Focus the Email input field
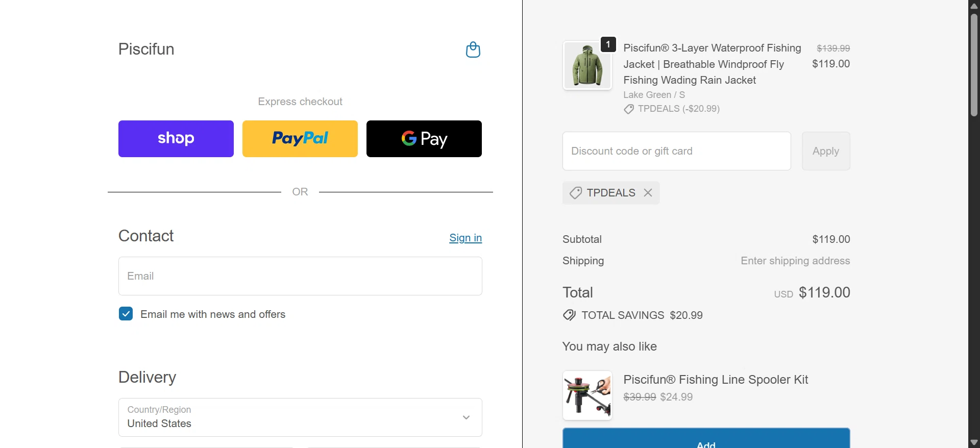Image resolution: width=980 pixels, height=448 pixels. (x=300, y=276)
